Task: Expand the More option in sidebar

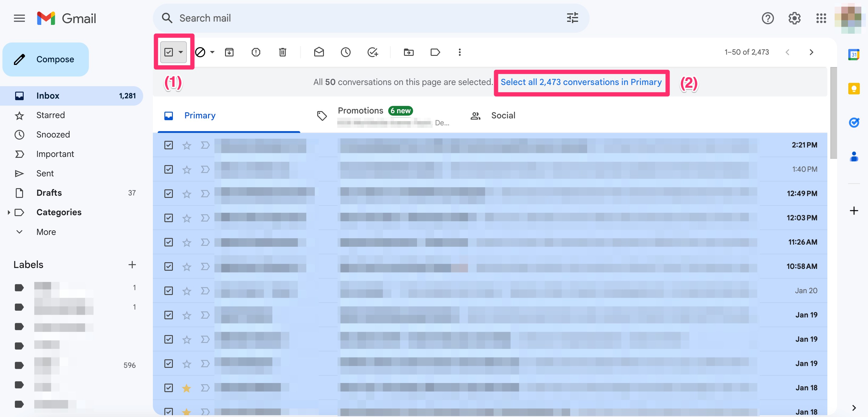Action: tap(46, 232)
